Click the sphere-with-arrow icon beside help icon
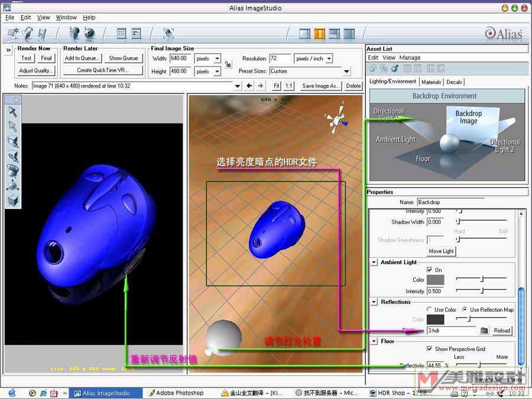This screenshot has width=532, height=399. click(89, 33)
